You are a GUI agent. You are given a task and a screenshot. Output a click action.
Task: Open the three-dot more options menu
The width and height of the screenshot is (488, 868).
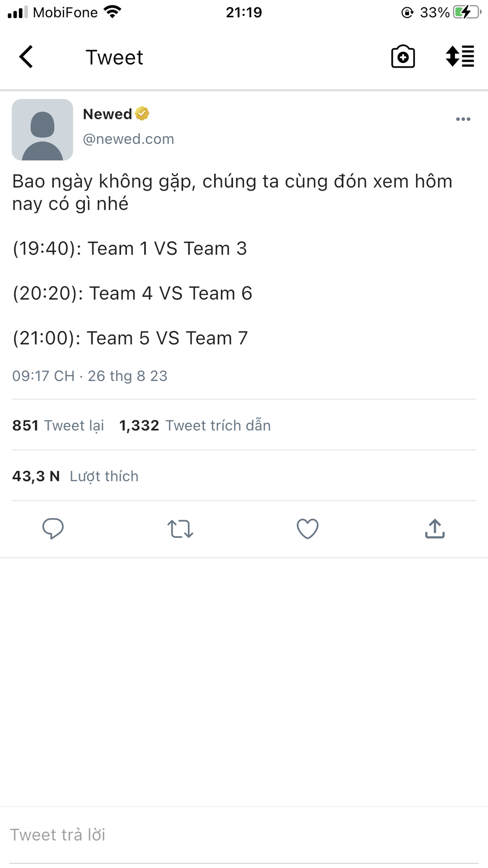click(463, 119)
